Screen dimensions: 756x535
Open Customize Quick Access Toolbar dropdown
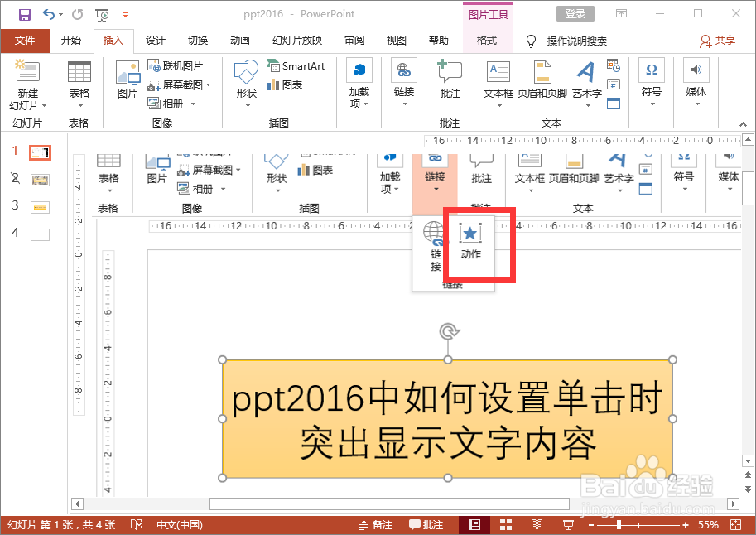(x=125, y=15)
